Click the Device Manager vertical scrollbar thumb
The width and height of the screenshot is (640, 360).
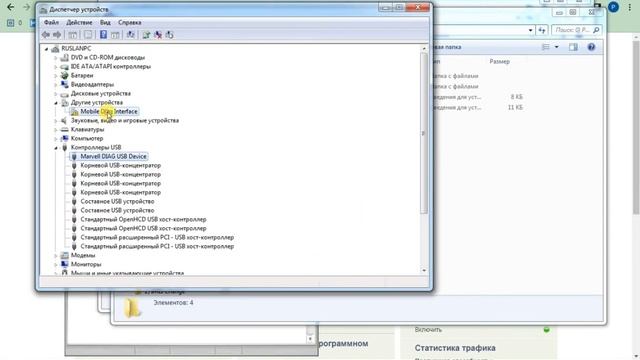point(424,133)
